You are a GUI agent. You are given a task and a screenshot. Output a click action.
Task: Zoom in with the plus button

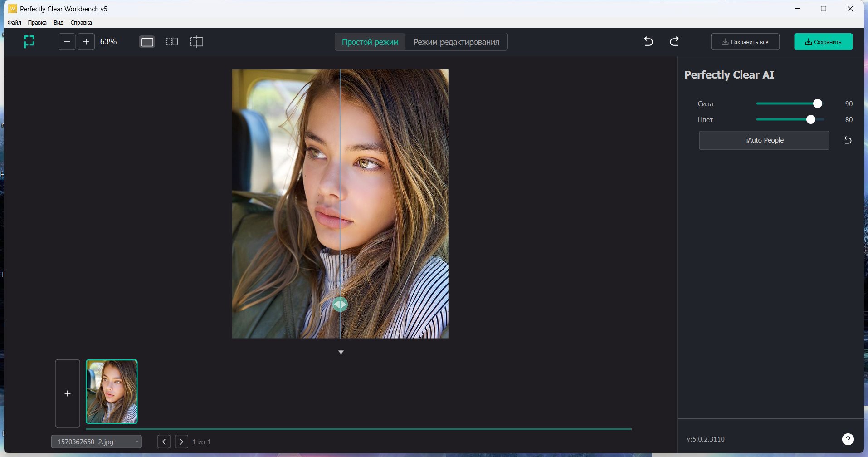86,42
